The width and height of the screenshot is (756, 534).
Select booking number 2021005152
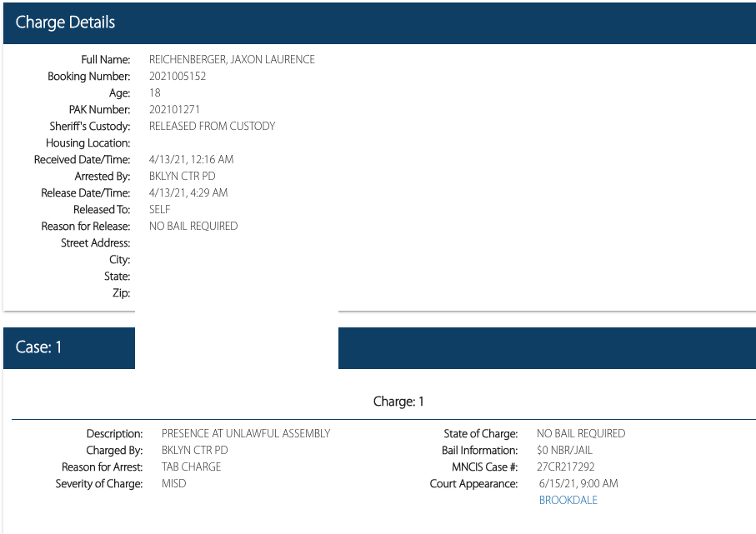pyautogui.click(x=178, y=76)
